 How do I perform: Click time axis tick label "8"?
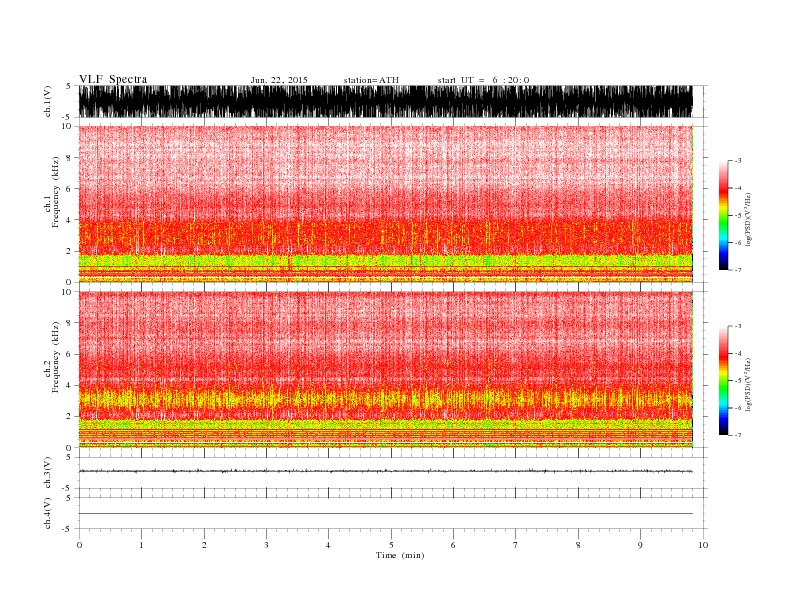pos(578,545)
